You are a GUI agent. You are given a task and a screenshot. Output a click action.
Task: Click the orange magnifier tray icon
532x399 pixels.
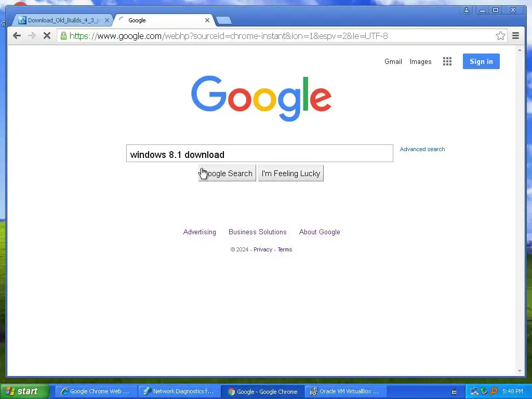click(x=494, y=391)
